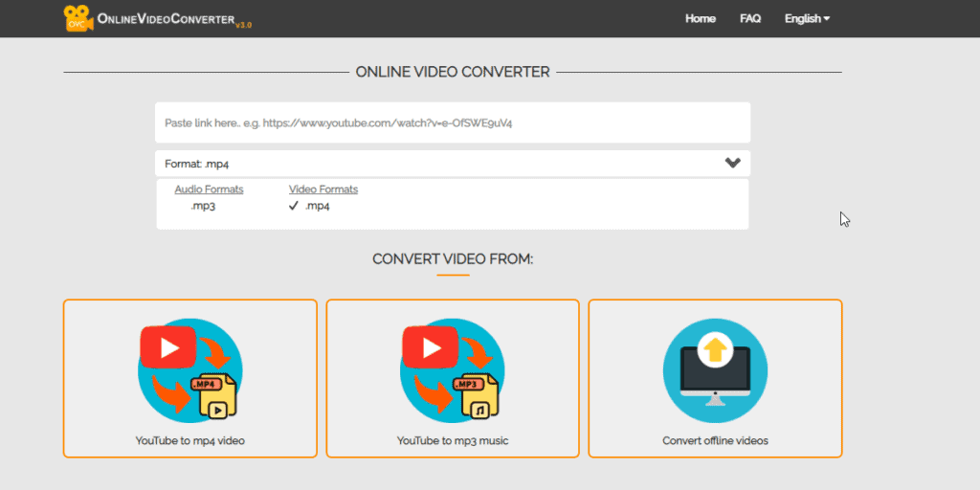Click the Video Formats heading
980x490 pixels.
coord(323,189)
